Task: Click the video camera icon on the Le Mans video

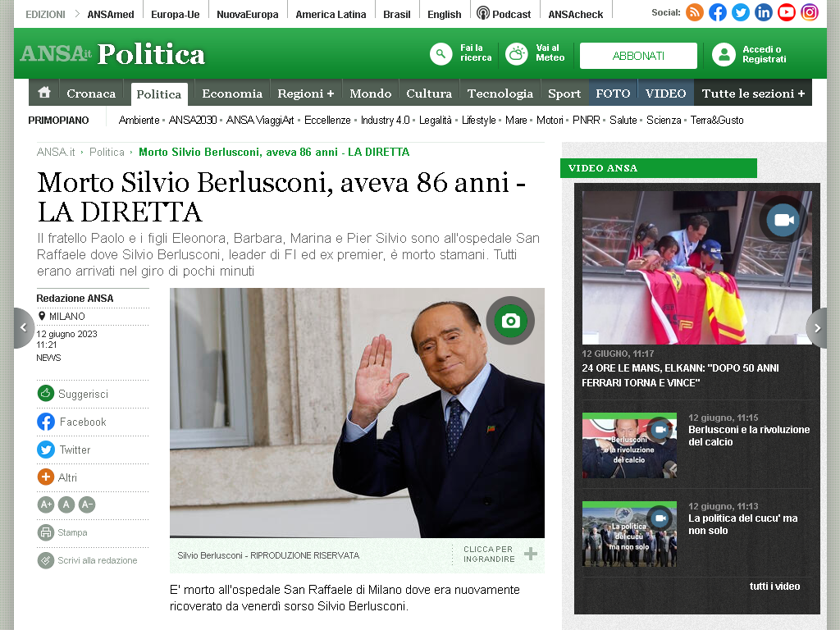Action: coord(783,220)
